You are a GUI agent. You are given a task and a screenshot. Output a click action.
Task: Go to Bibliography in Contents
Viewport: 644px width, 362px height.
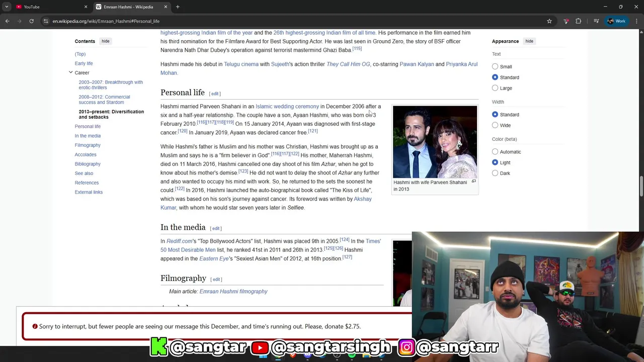tap(88, 164)
